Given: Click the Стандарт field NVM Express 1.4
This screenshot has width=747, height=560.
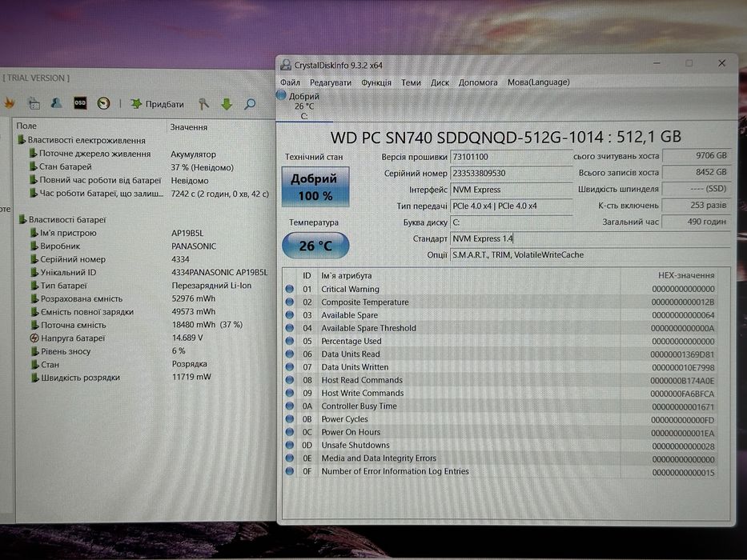Looking at the screenshot, I should pos(590,238).
